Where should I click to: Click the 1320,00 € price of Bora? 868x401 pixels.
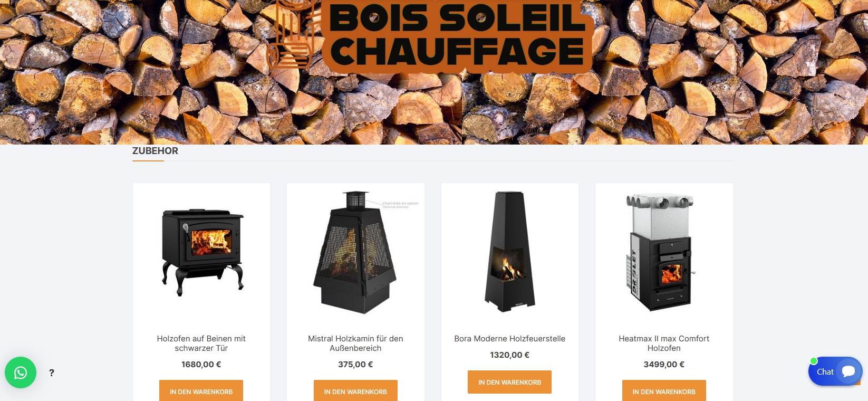point(509,355)
